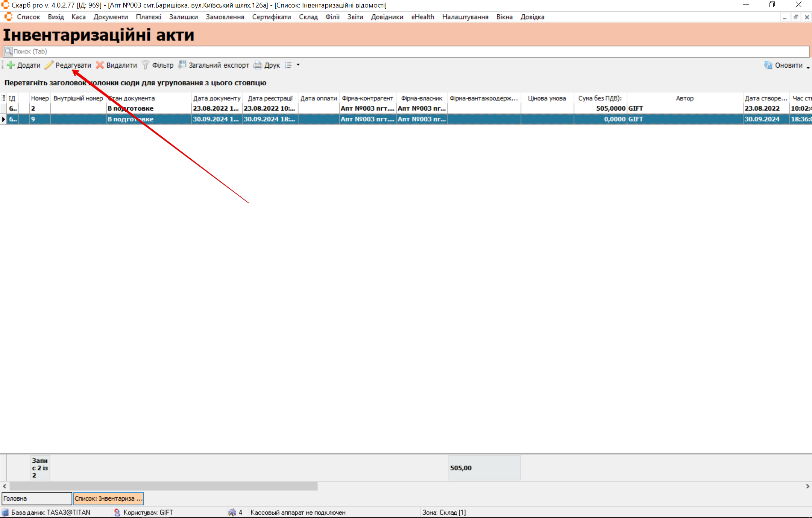Click the Загальний експорт save icon
Screen dimensions: 812x518
tap(182, 65)
